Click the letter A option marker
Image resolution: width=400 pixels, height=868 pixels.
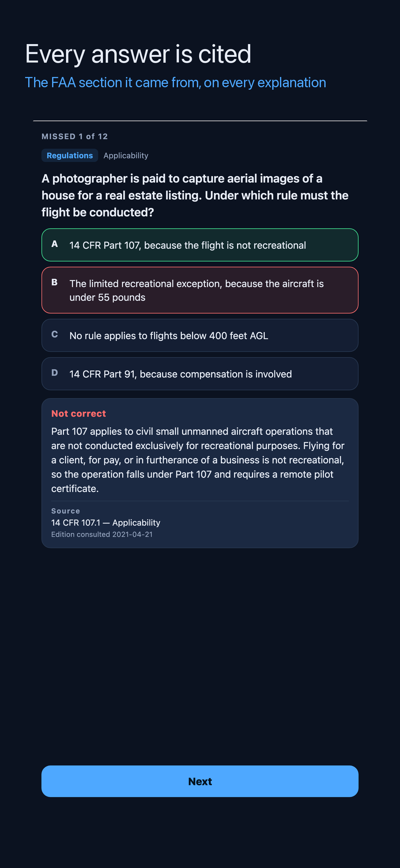(55, 244)
